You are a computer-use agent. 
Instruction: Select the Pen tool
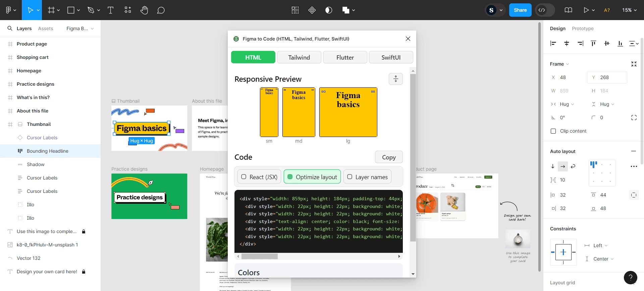pyautogui.click(x=91, y=10)
